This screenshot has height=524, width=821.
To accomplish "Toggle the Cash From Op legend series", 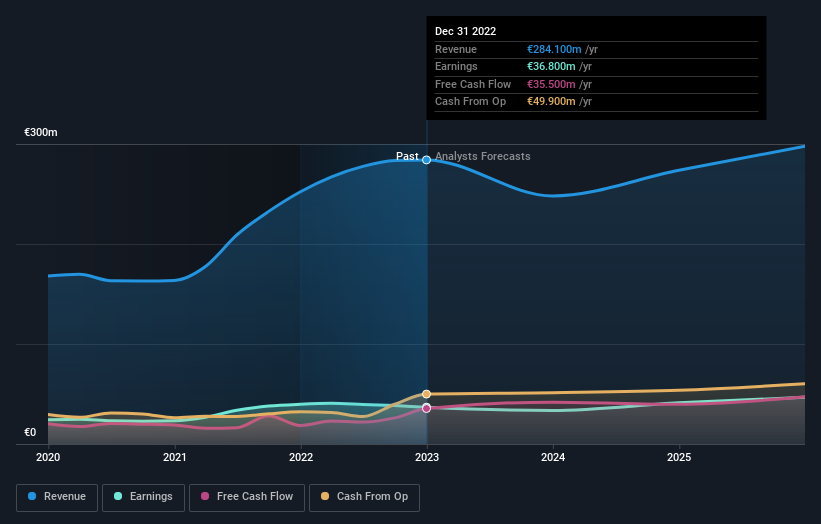I will coord(364,497).
